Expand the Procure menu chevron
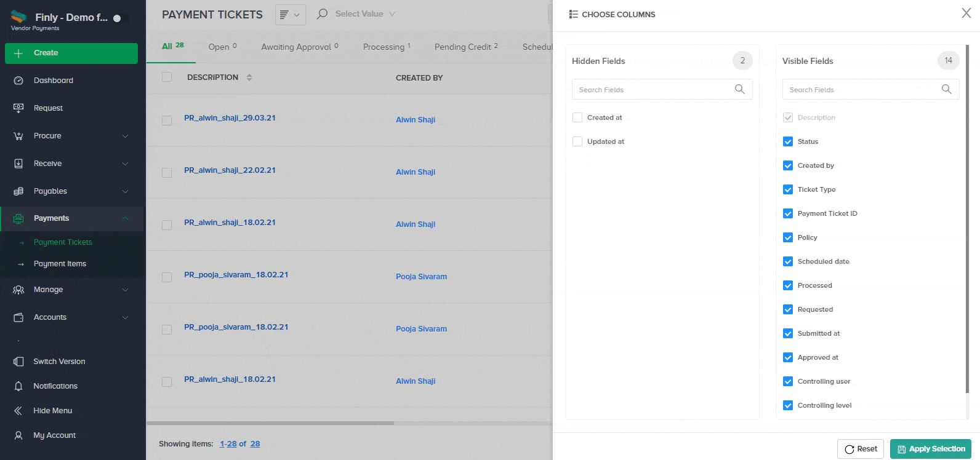 click(126, 136)
